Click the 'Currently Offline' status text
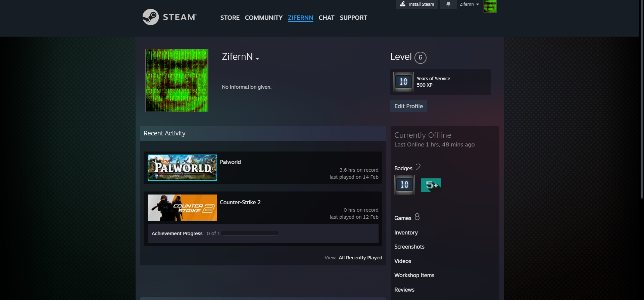This screenshot has width=644, height=300. coord(423,135)
